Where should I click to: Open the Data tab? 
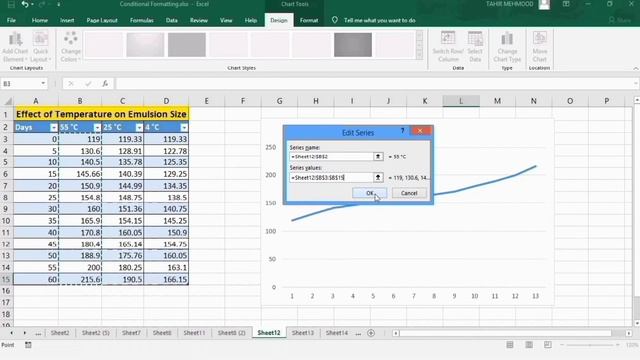171,20
